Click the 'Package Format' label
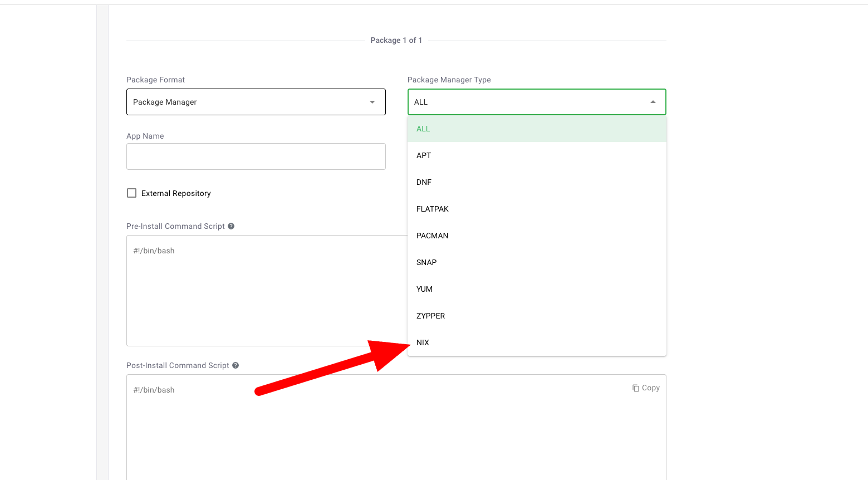This screenshot has height=480, width=868. pos(156,80)
